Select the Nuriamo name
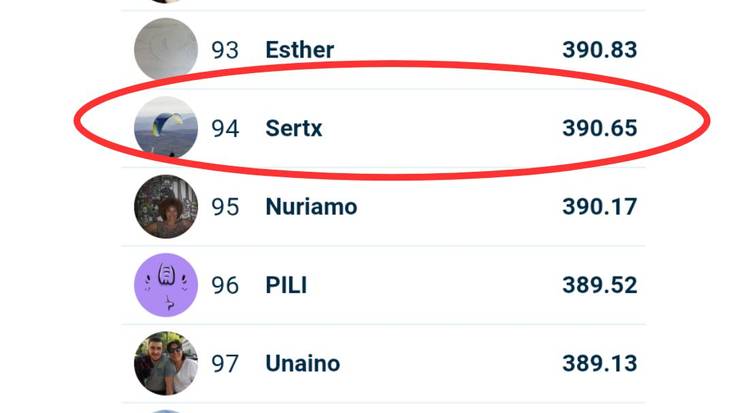The width and height of the screenshot is (735, 413). tap(311, 207)
